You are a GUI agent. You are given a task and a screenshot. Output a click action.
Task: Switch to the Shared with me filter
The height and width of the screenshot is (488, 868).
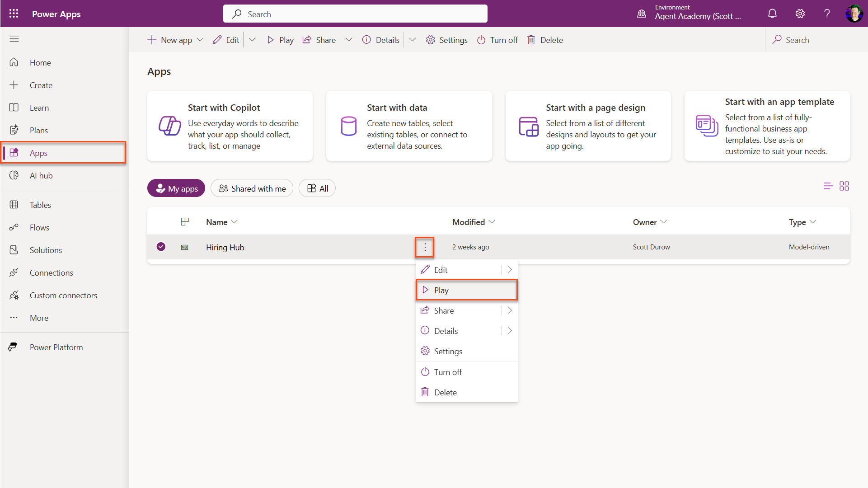pos(252,188)
